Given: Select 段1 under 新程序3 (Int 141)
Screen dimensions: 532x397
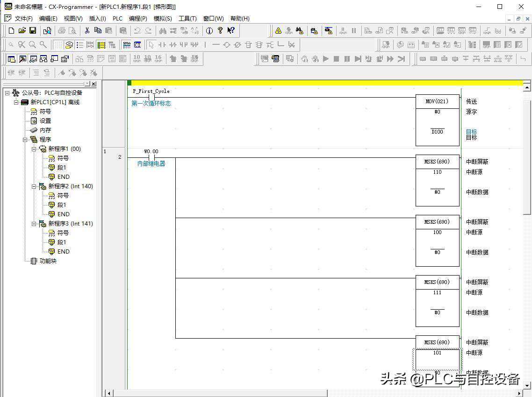Looking at the screenshot, I should (61, 242).
